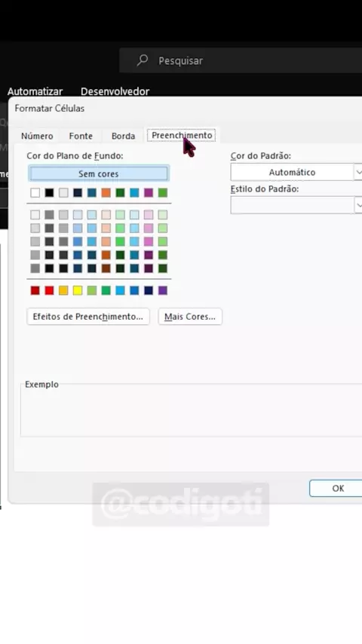
Task: Choose the Sem cores option
Action: (99, 173)
